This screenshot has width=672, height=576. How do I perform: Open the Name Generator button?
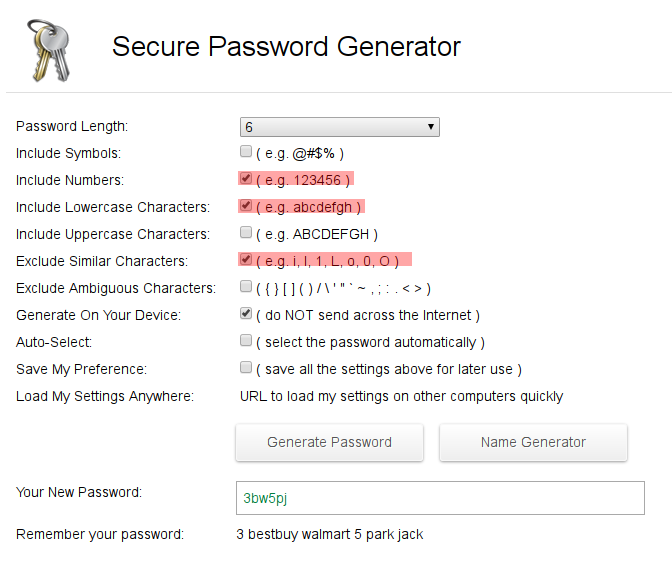tap(533, 442)
